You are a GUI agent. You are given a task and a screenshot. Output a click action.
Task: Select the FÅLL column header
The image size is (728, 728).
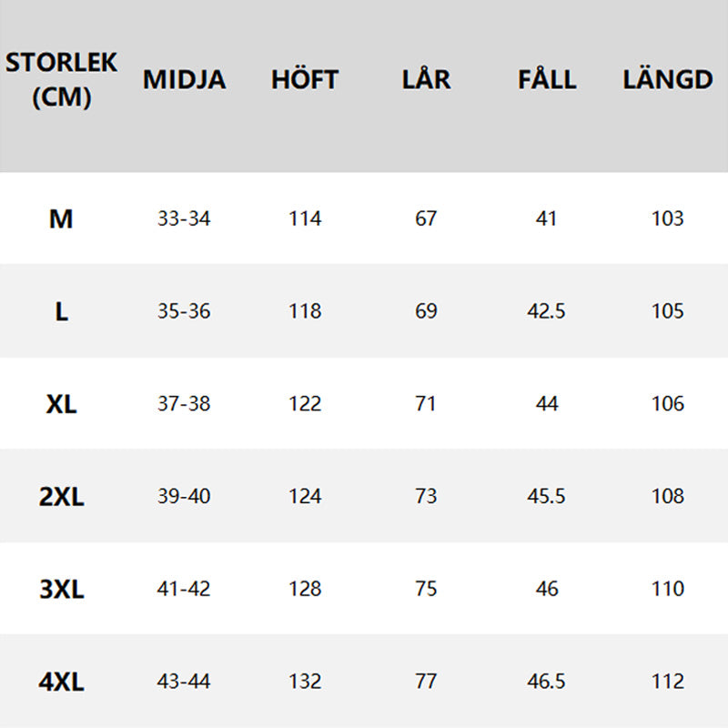(x=547, y=79)
